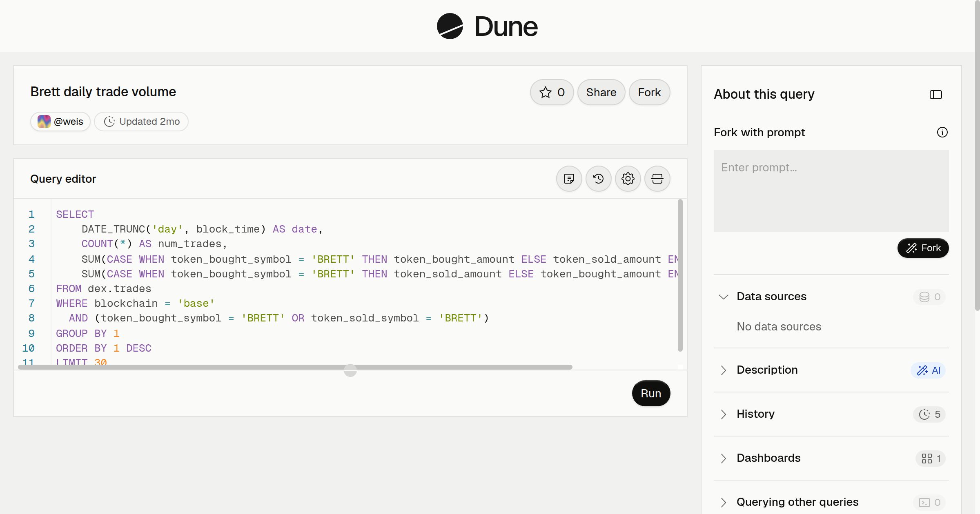The height and width of the screenshot is (514, 980).
Task: Click the @weis author avatar chip
Action: [x=60, y=122]
